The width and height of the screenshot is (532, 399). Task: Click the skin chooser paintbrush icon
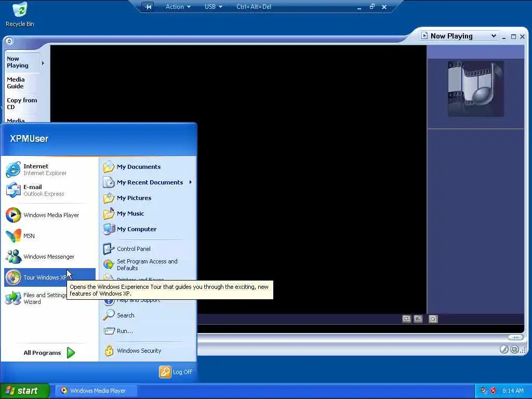tap(504, 350)
